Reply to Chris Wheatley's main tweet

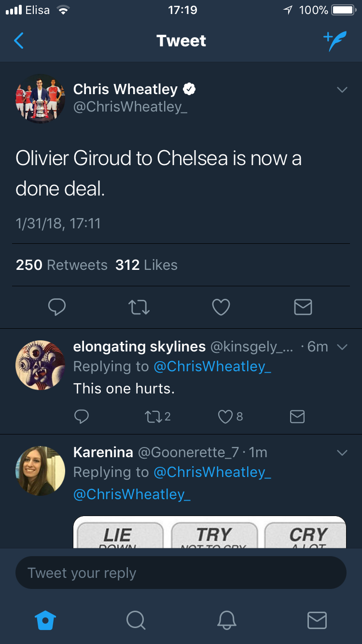[57, 307]
